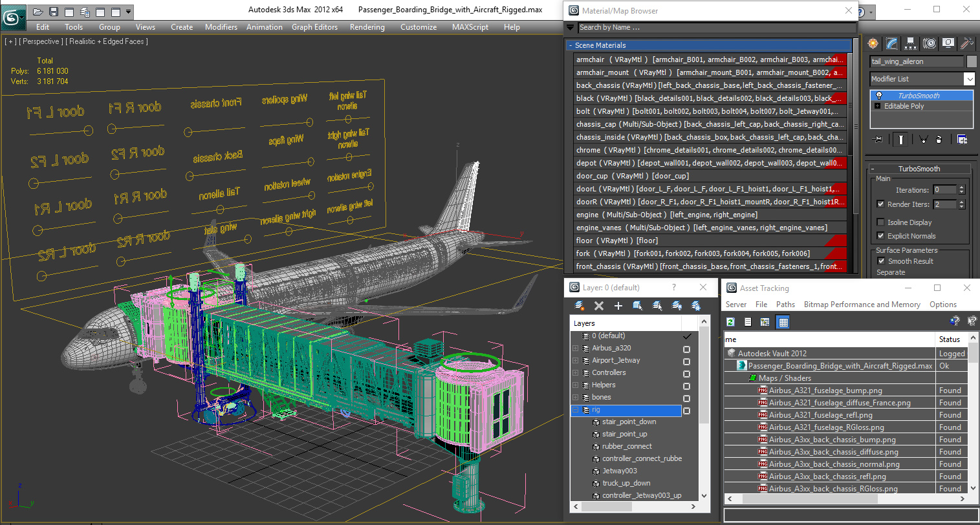Click the tail_wing_aileron object name field
This screenshot has width=980, height=525.
pos(917,61)
